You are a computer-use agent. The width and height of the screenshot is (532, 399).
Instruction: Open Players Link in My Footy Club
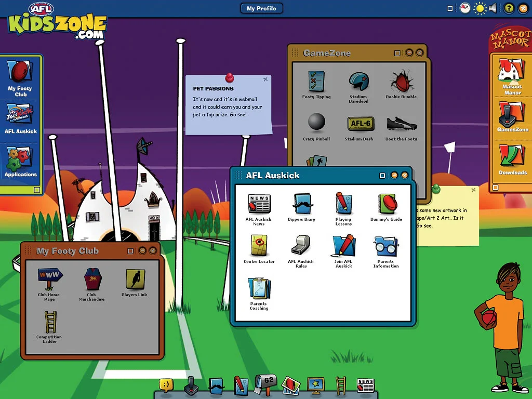135,283
